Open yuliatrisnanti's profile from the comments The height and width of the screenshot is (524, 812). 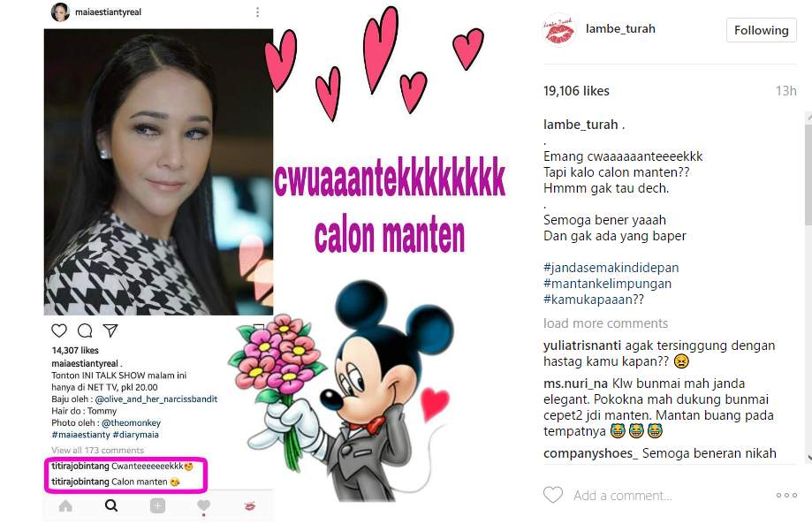[x=582, y=346]
